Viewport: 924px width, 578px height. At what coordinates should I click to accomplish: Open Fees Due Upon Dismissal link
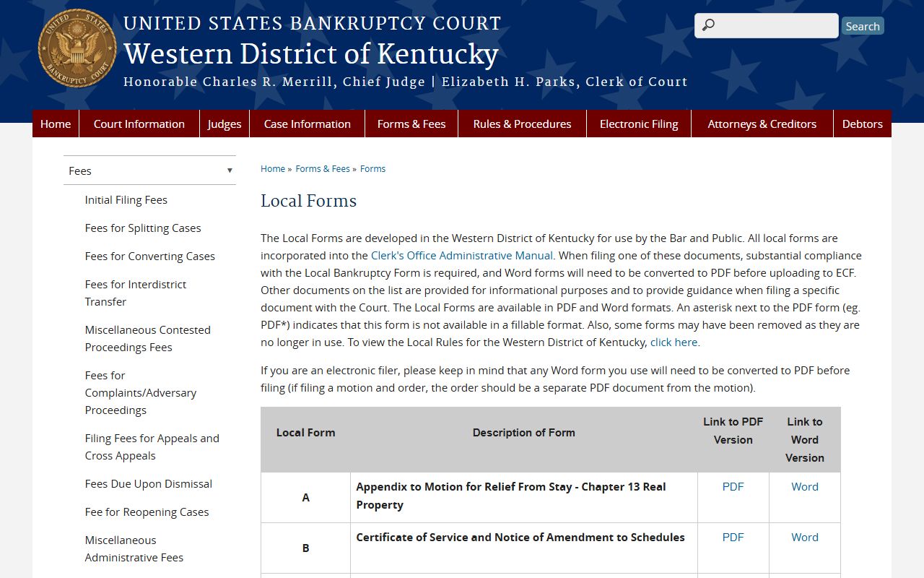point(149,483)
